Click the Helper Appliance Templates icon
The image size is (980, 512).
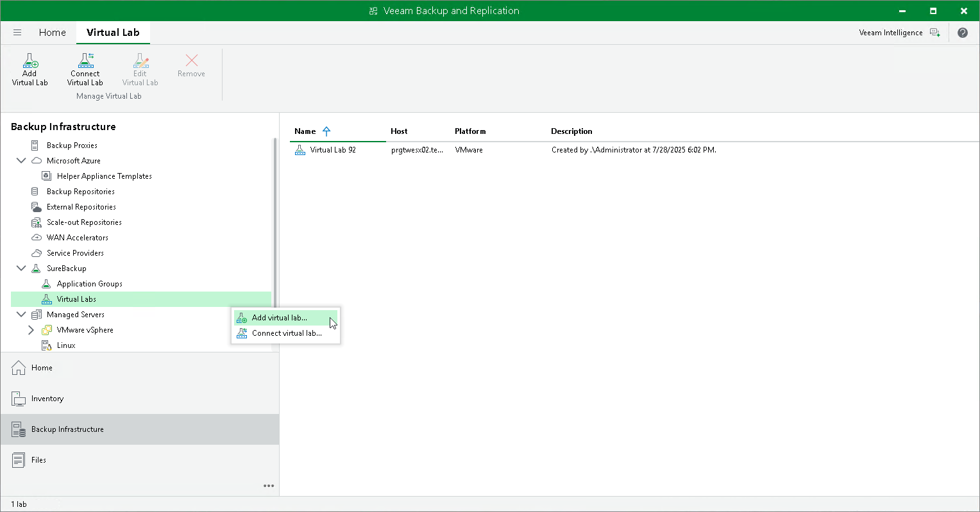coord(46,176)
